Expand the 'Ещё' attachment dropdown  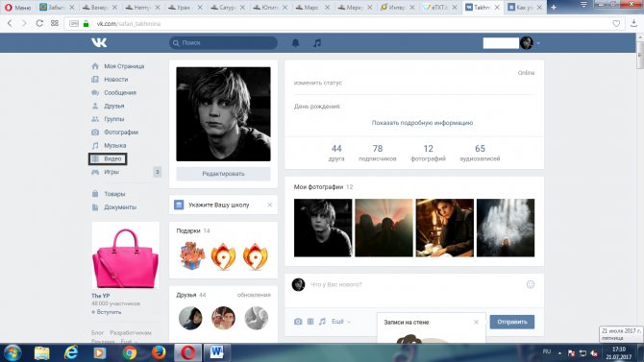click(341, 322)
